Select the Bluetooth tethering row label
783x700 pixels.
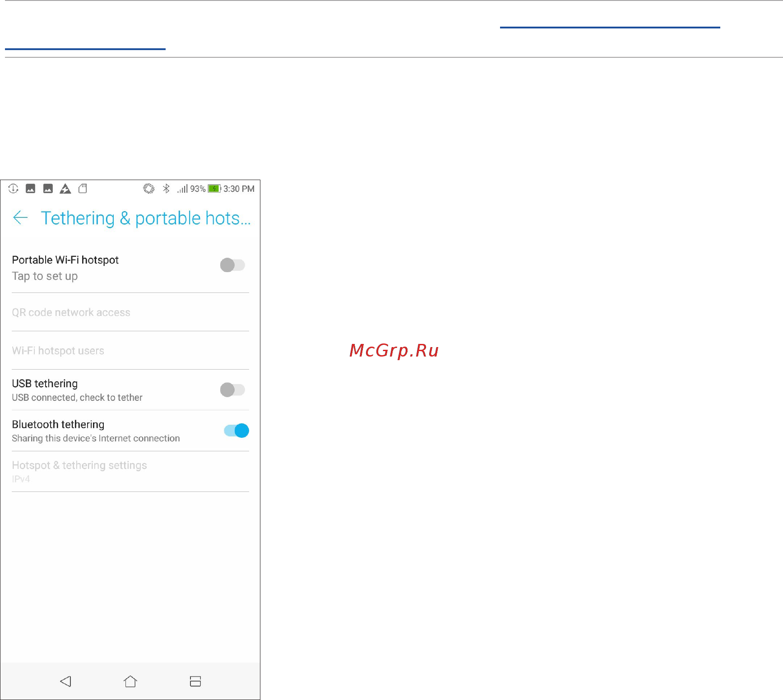[58, 425]
